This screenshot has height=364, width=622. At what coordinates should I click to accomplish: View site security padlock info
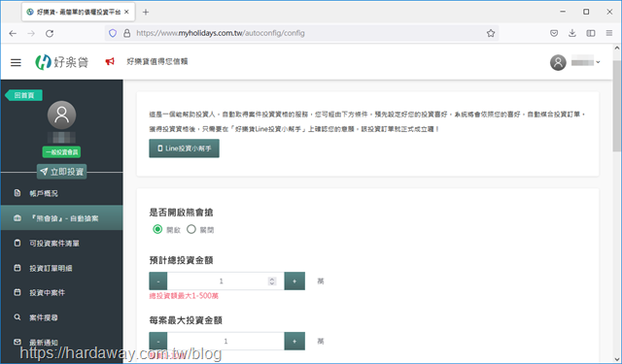click(127, 33)
